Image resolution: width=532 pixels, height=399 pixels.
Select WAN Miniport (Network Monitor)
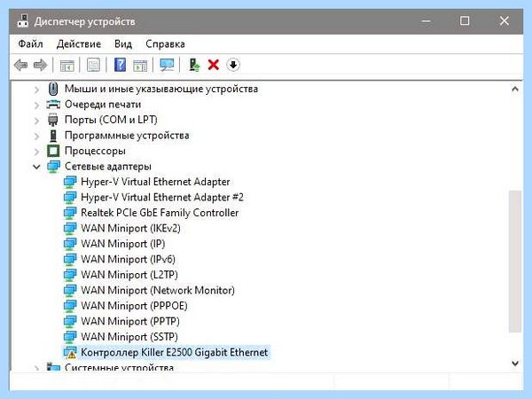click(x=158, y=290)
